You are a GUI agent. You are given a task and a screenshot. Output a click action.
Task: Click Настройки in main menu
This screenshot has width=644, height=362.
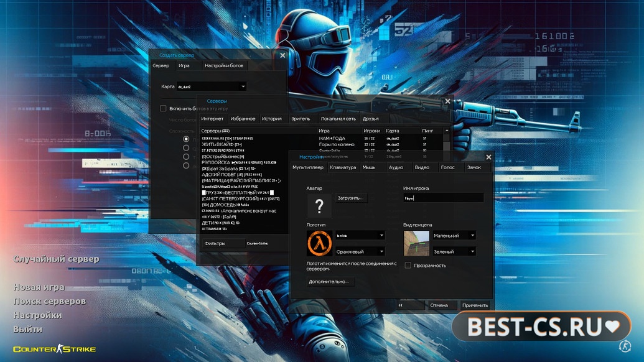pos(38,315)
